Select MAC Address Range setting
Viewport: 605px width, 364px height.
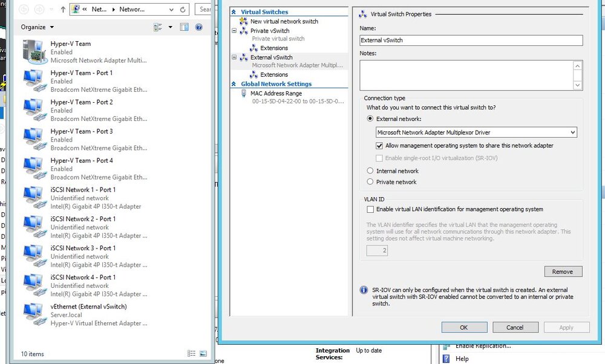point(276,93)
